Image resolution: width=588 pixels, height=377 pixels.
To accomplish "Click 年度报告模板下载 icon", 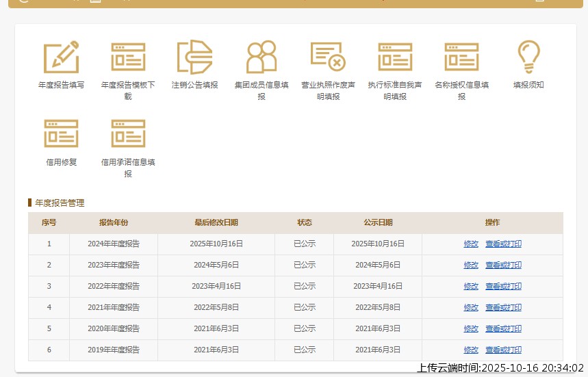I will click(128, 57).
